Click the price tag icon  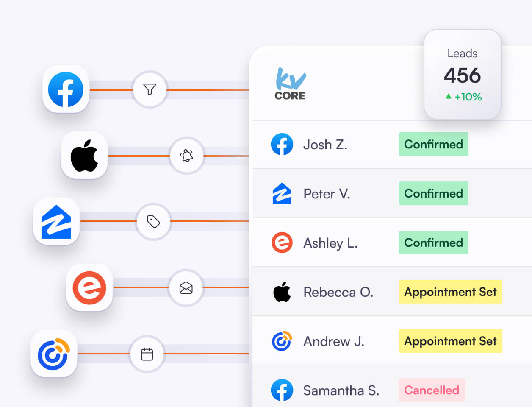[x=153, y=221]
